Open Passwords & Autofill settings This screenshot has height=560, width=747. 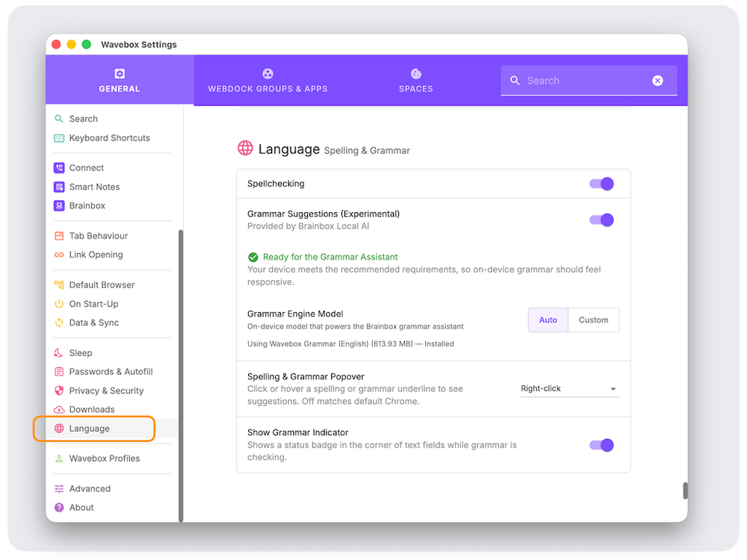(x=112, y=371)
